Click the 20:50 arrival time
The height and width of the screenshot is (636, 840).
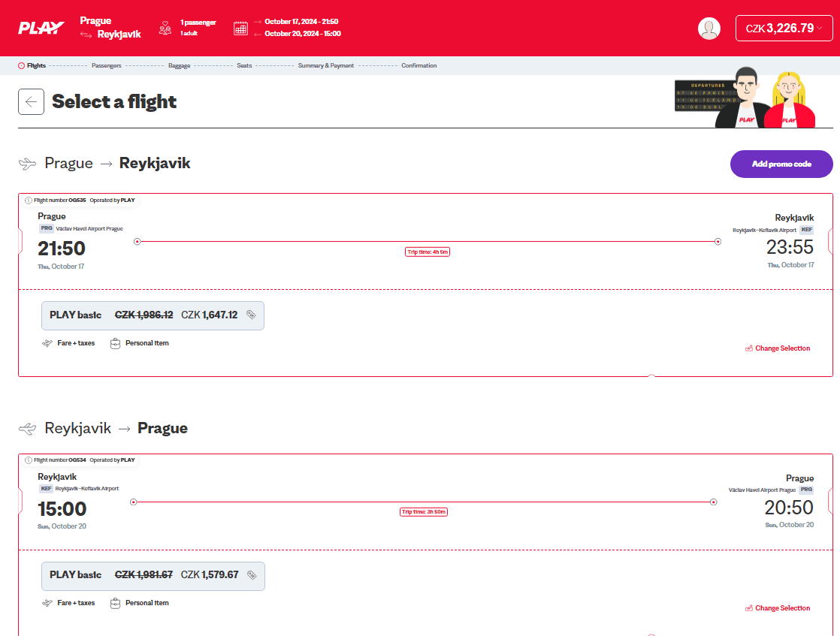pos(789,508)
